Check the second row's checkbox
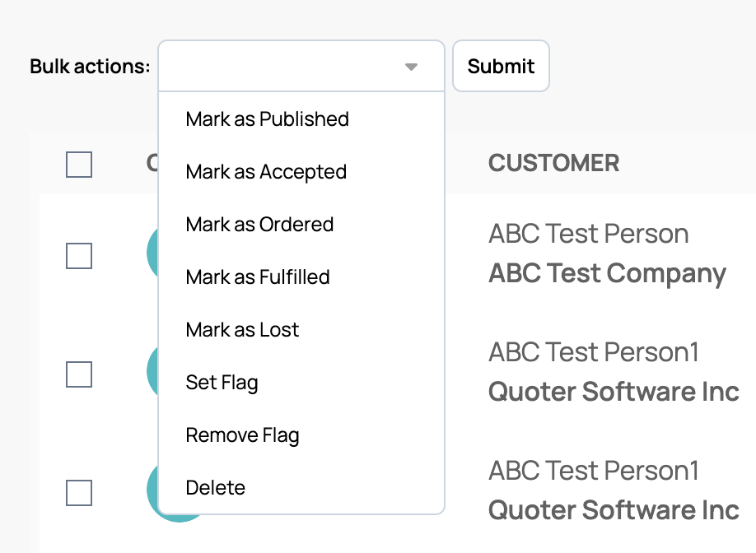The width and height of the screenshot is (756, 553). click(x=79, y=374)
